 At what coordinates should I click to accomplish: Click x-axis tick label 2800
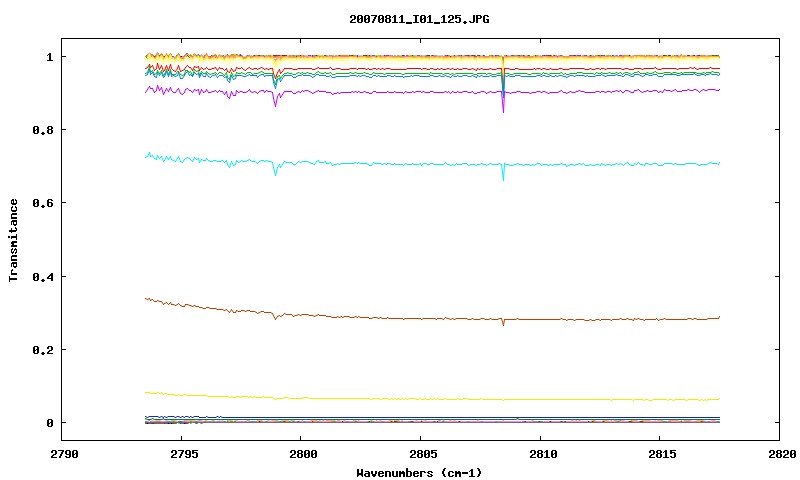[303, 454]
